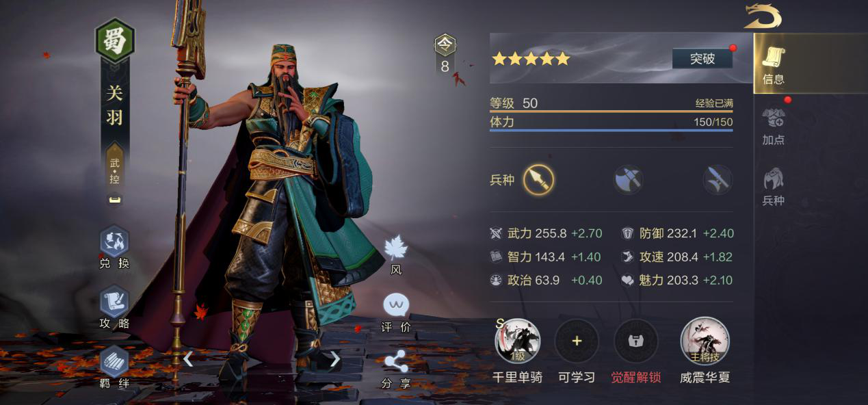
Task: Click the 可学习 plus skill slot
Action: [x=577, y=341]
